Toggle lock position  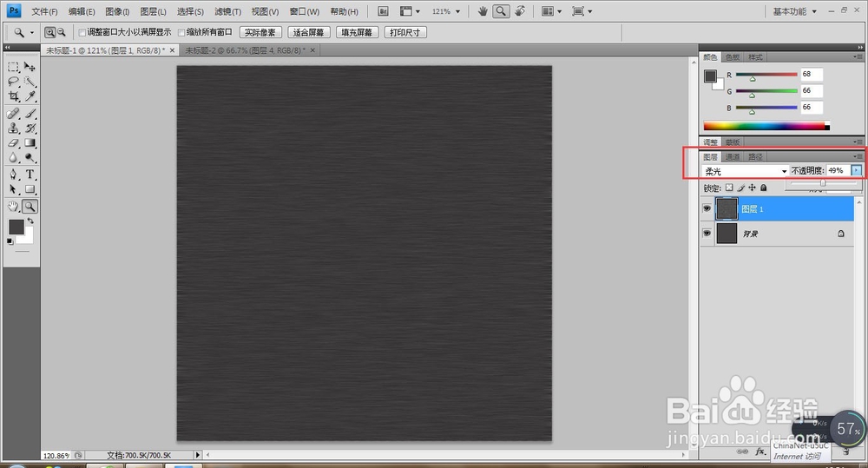click(x=752, y=188)
